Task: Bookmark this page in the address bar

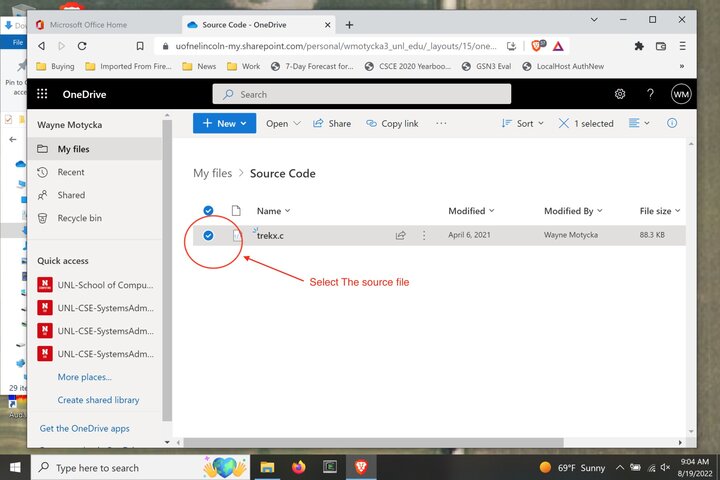Action: pos(140,46)
